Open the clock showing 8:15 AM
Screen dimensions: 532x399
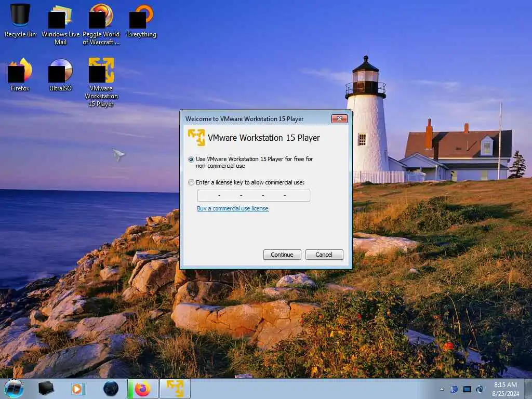click(505, 389)
